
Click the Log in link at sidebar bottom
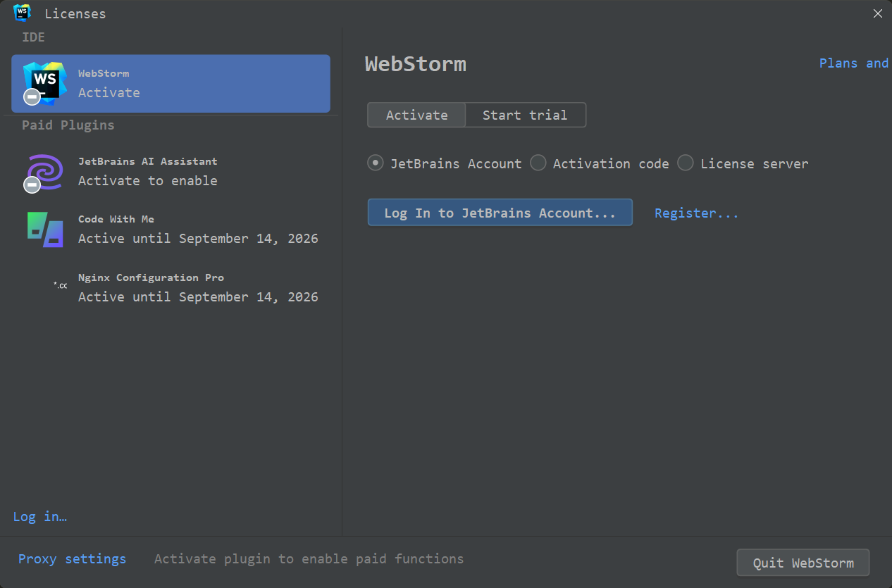[39, 516]
